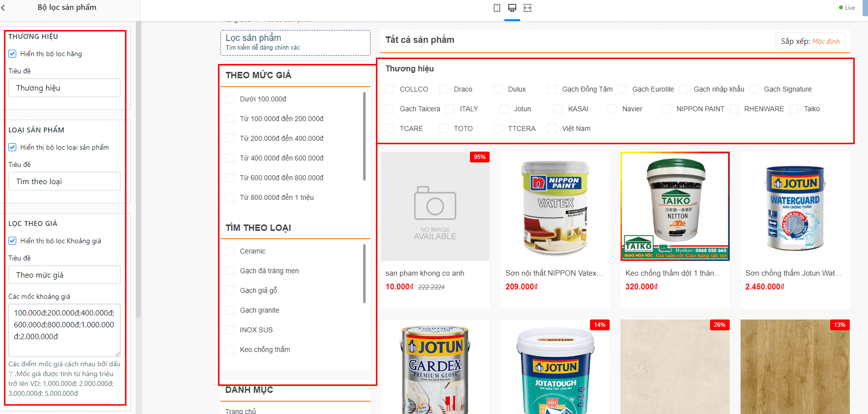This screenshot has height=414, width=868.
Task: Click the 2.450.000đ price text
Action: (765, 287)
